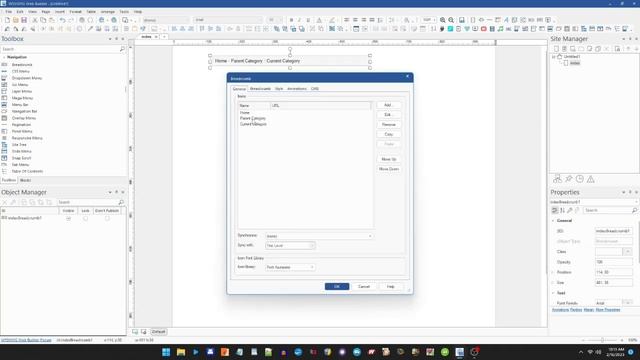Toggle Don't Publish checkbox for indexBreadcrumb1
This screenshot has width=640, height=360.
(x=107, y=218)
